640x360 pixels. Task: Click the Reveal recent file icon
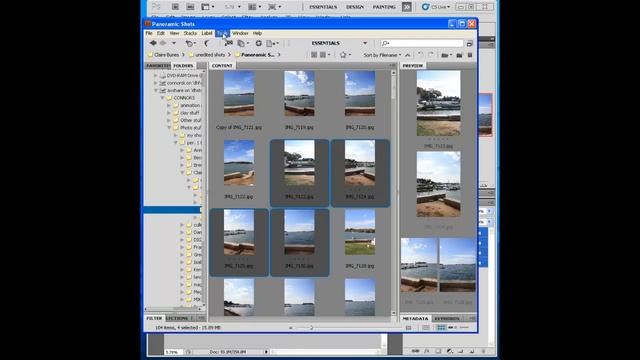[x=190, y=43]
